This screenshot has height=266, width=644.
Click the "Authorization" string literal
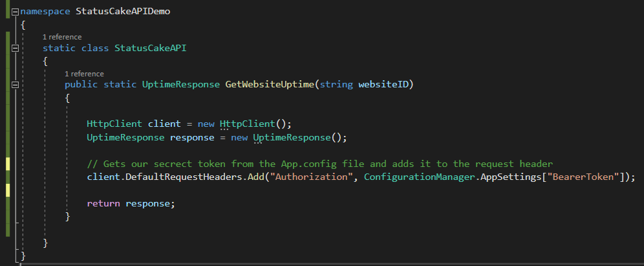coord(311,177)
